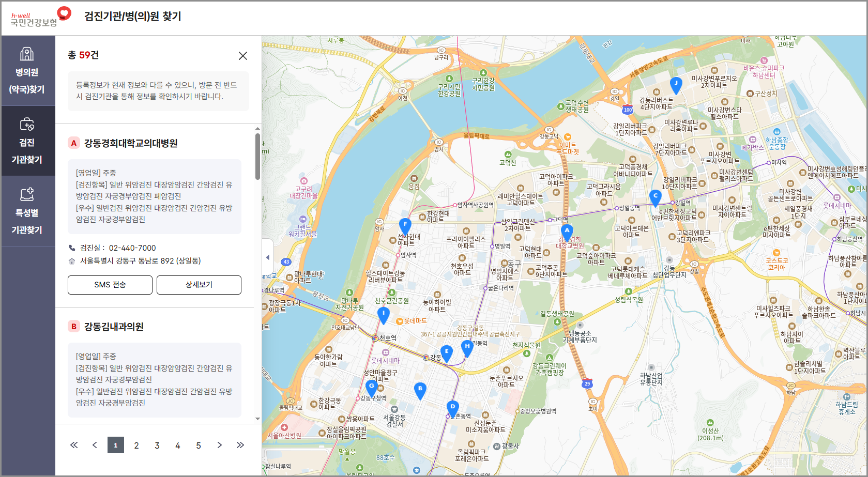Click the phone icon beside 02-440-7000

point(73,248)
